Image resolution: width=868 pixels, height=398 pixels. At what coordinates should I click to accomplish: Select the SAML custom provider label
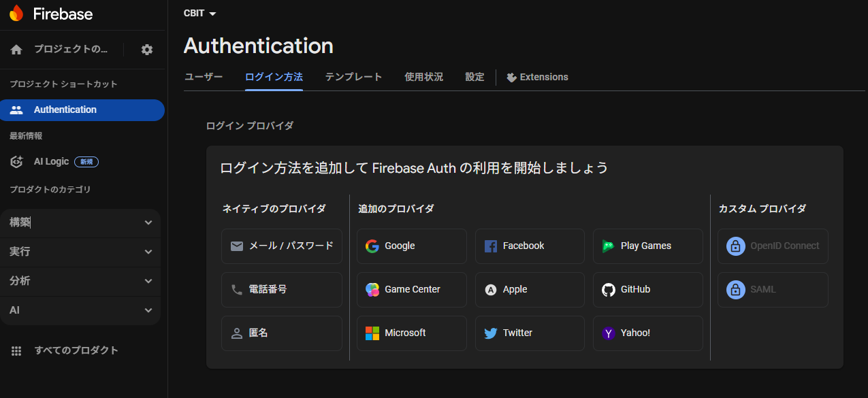[763, 290]
